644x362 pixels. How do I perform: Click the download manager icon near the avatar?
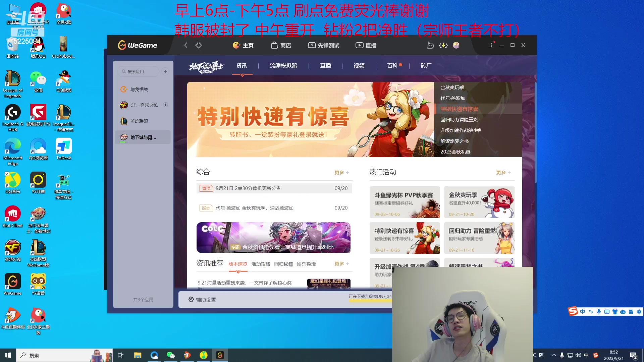tap(443, 45)
